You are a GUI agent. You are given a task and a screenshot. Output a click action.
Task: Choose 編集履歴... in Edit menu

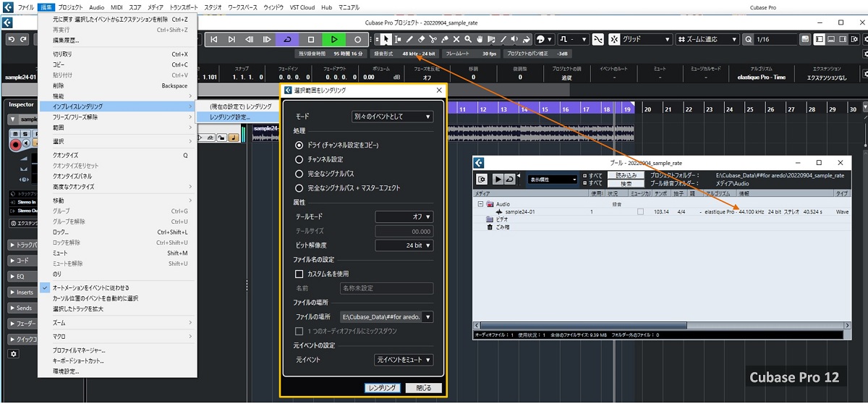click(116, 41)
